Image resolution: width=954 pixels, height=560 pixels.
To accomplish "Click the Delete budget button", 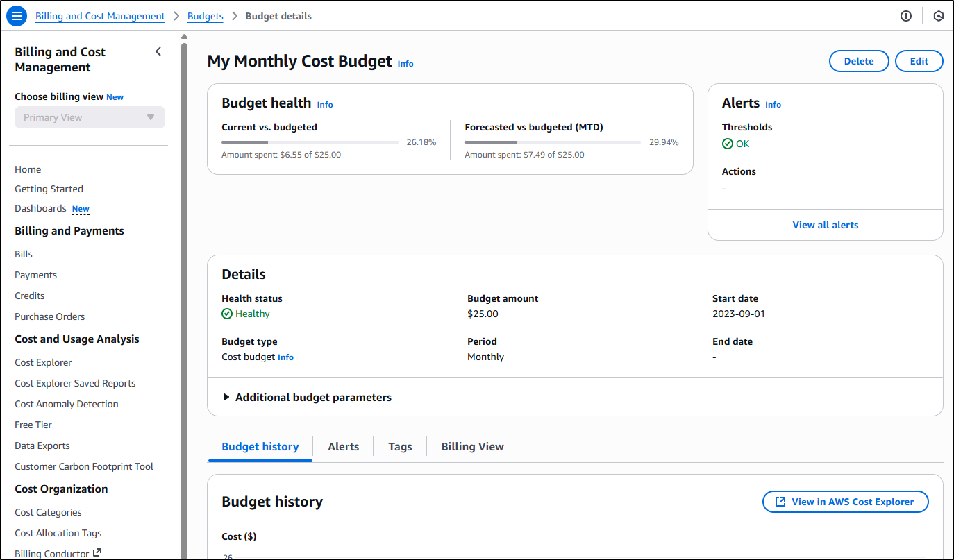I will [x=858, y=61].
